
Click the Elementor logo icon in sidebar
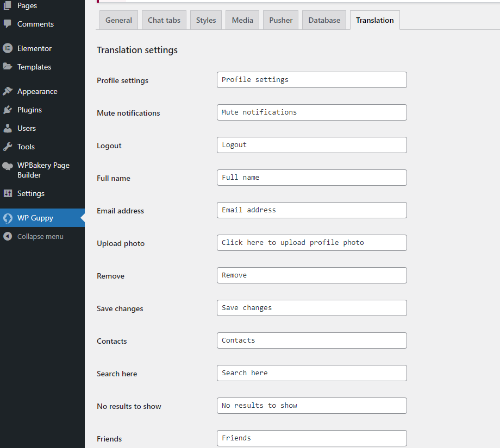coord(8,48)
